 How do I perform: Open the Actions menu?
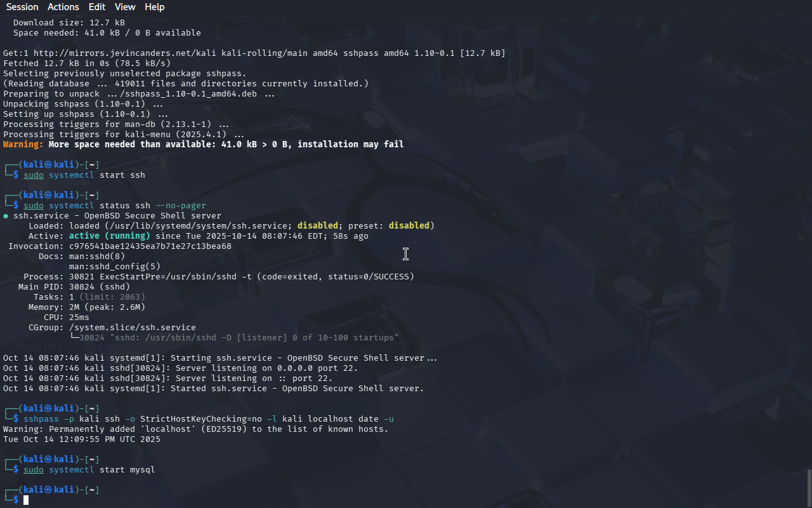(63, 7)
